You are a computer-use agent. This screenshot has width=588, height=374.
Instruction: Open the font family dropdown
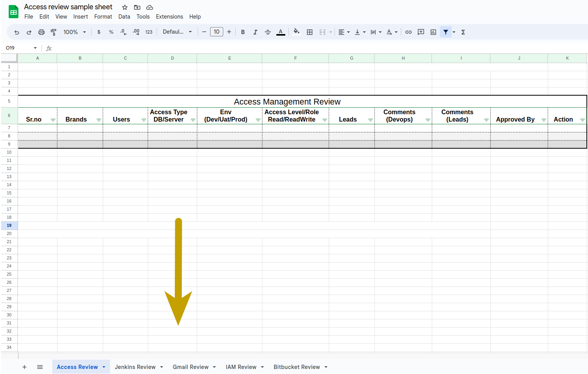click(177, 32)
